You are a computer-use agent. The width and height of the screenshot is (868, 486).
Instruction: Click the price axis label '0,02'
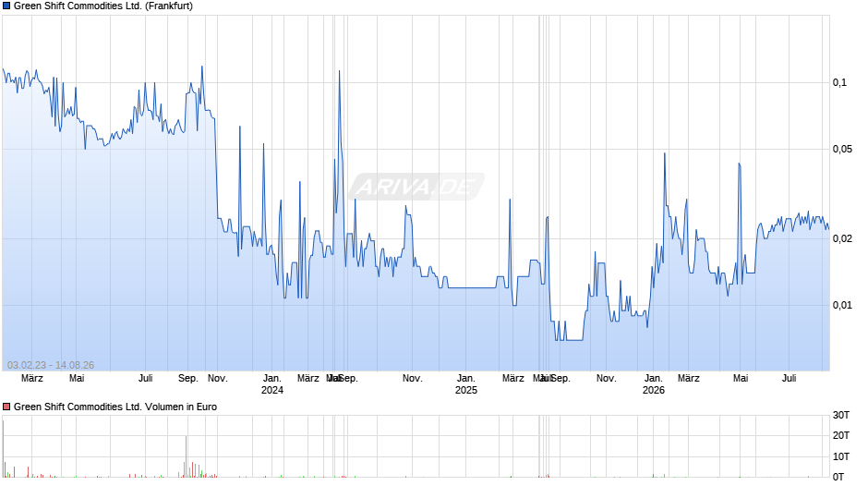click(x=842, y=239)
